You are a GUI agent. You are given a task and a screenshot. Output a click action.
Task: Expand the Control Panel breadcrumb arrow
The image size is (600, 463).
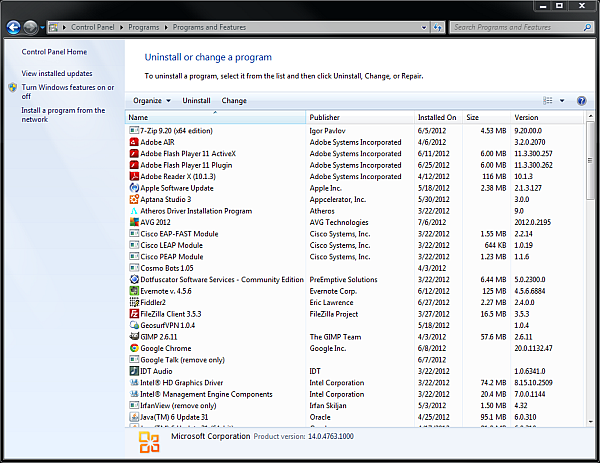[122, 27]
